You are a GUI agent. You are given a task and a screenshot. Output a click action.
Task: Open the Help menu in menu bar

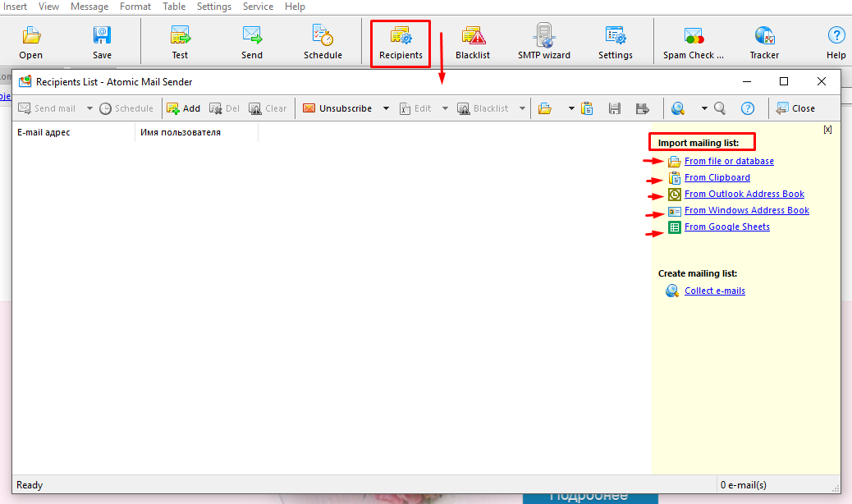pyautogui.click(x=295, y=7)
